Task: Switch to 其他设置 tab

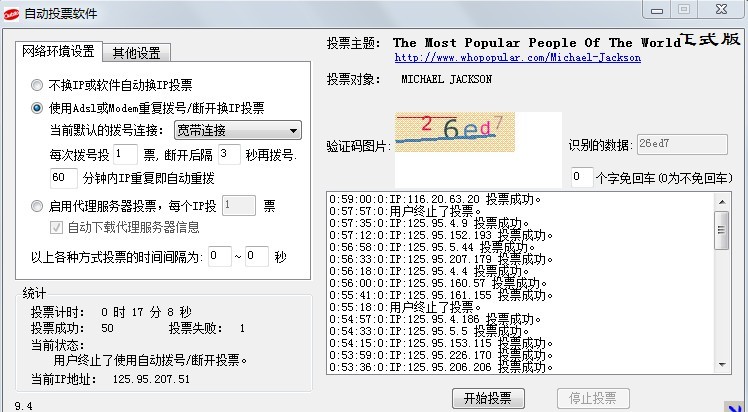Action: pos(138,52)
